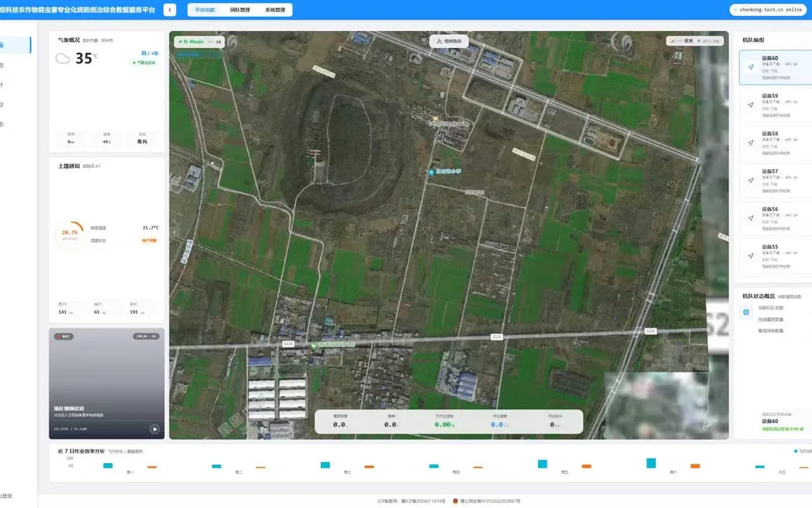
Task: Select the 设备59 navigation arrow icon
Action: (x=751, y=105)
